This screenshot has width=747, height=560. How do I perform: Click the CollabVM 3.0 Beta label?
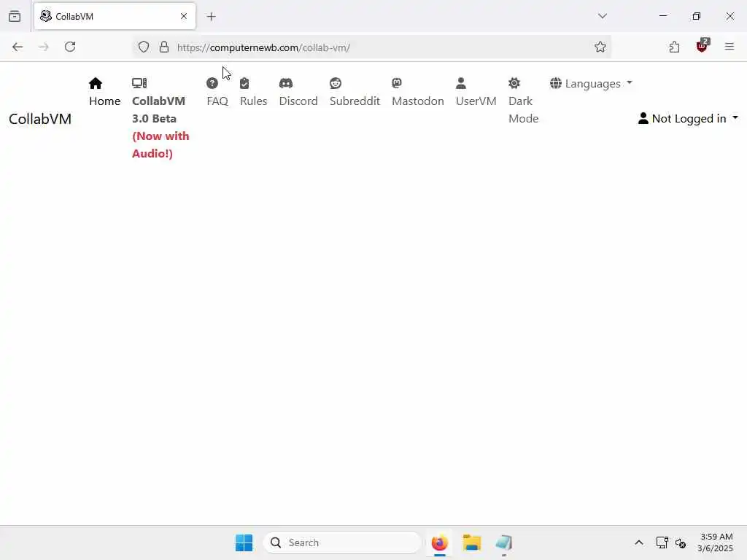158,109
